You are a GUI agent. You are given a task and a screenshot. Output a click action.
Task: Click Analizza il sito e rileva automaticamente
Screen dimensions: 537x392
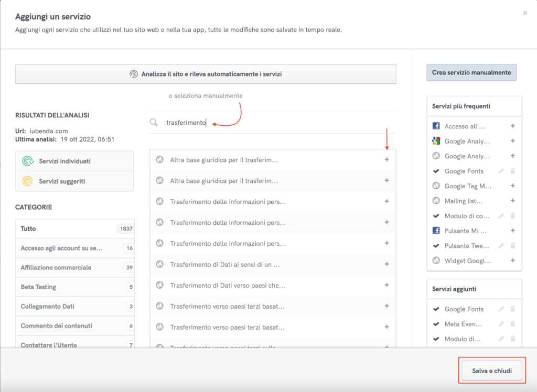[206, 74]
